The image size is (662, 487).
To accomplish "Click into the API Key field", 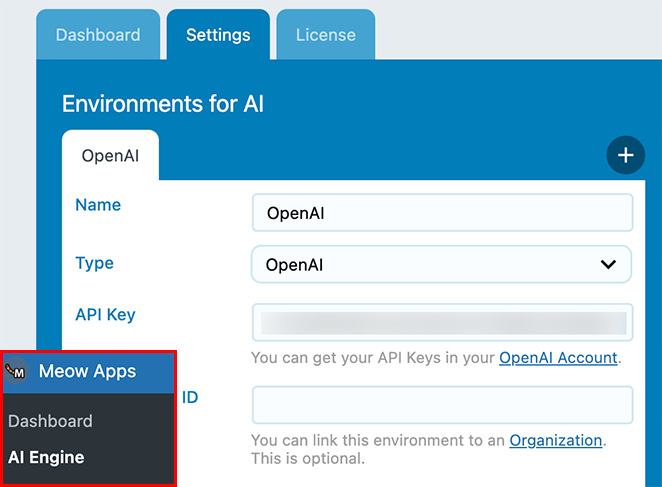I will pos(442,322).
